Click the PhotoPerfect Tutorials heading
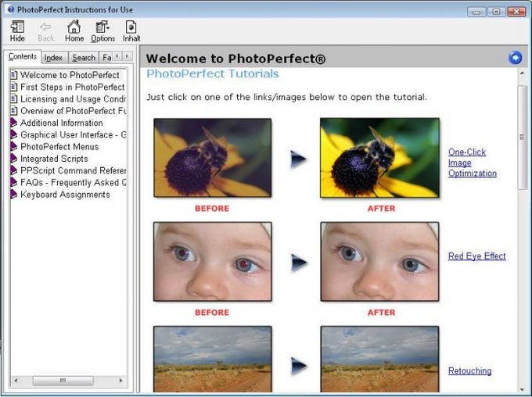This screenshot has height=397, width=532. (212, 73)
